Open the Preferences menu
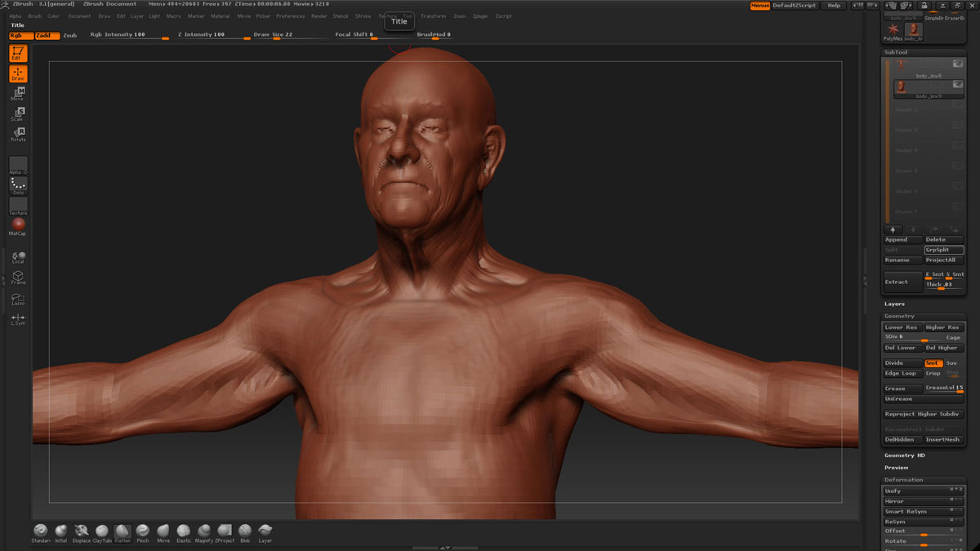 coord(290,16)
